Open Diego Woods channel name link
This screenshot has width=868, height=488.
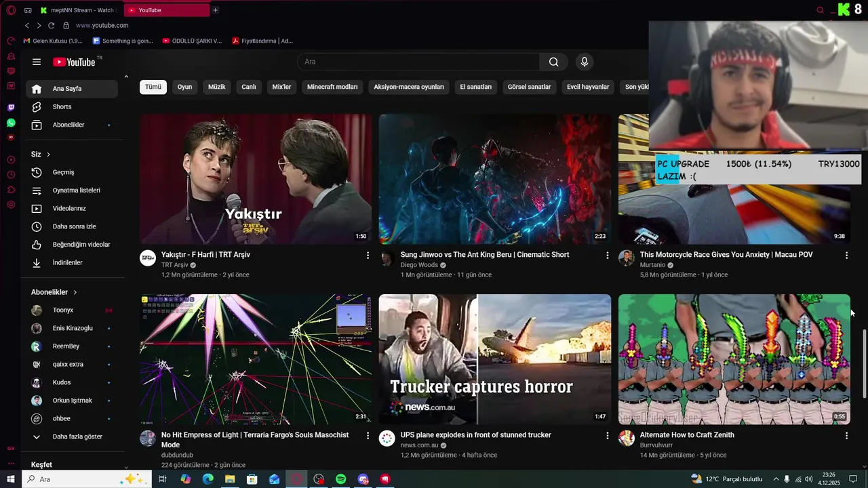tap(419, 265)
